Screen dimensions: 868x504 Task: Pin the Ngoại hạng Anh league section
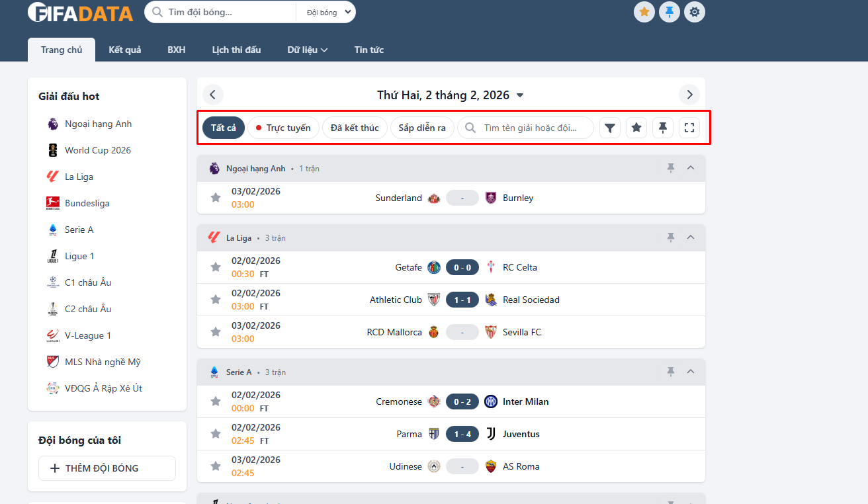pyautogui.click(x=671, y=169)
